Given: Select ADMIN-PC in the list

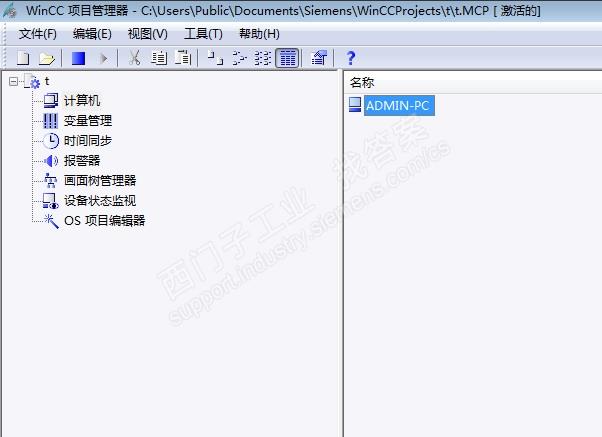Looking at the screenshot, I should [399, 106].
